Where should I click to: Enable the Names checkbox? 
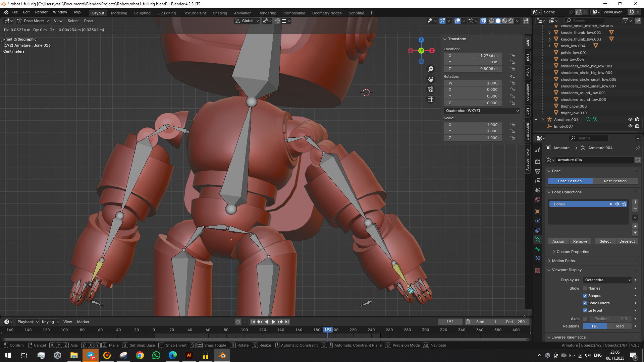(x=585, y=288)
